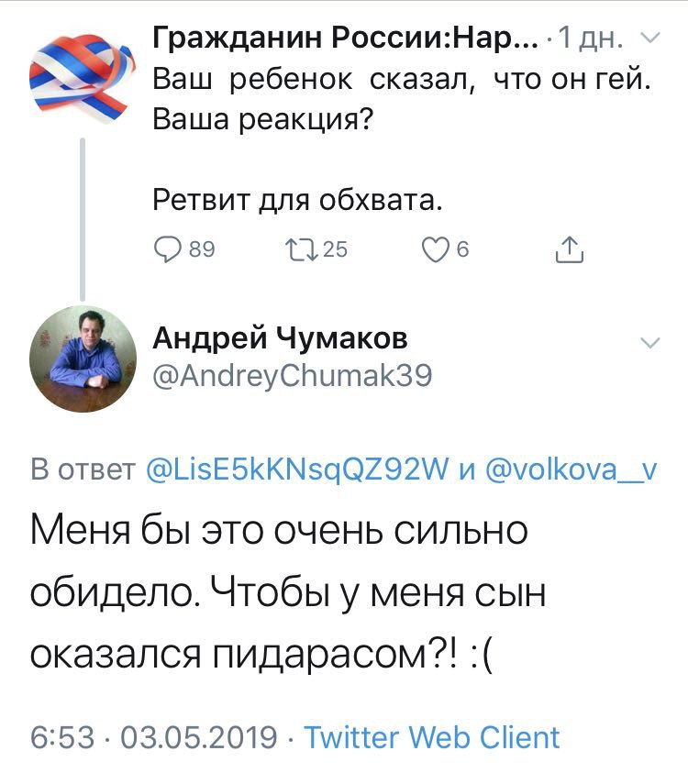Expand the top tweet's chevron menu

click(649, 39)
